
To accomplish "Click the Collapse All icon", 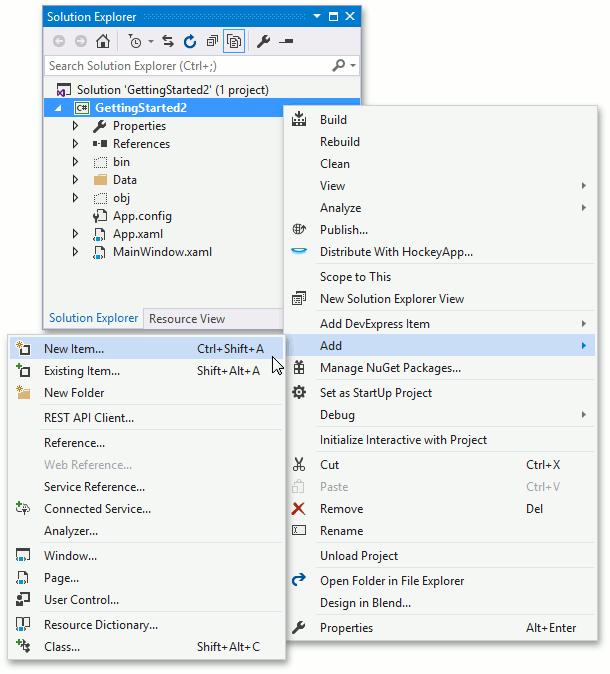I will [x=212, y=41].
